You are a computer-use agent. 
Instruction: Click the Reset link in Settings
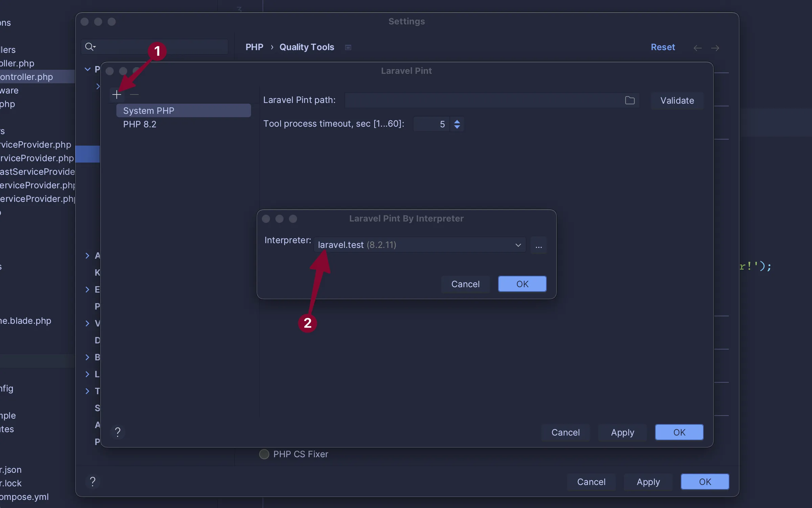[663, 47]
